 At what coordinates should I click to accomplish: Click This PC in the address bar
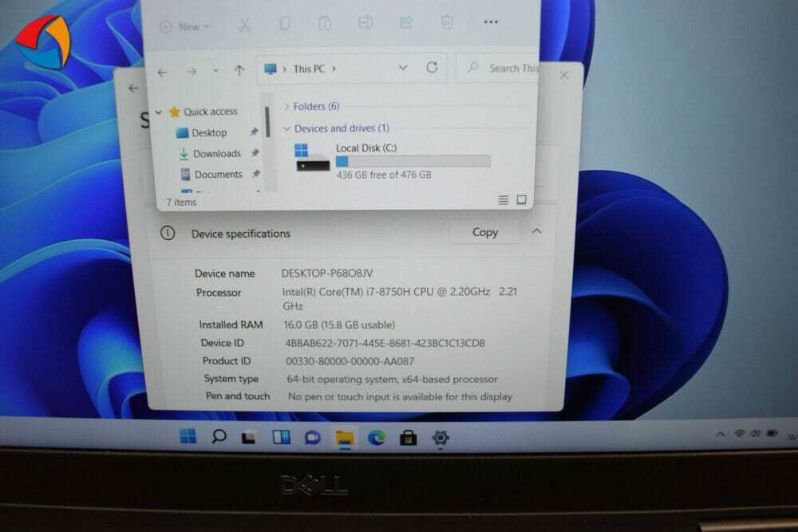[309, 69]
